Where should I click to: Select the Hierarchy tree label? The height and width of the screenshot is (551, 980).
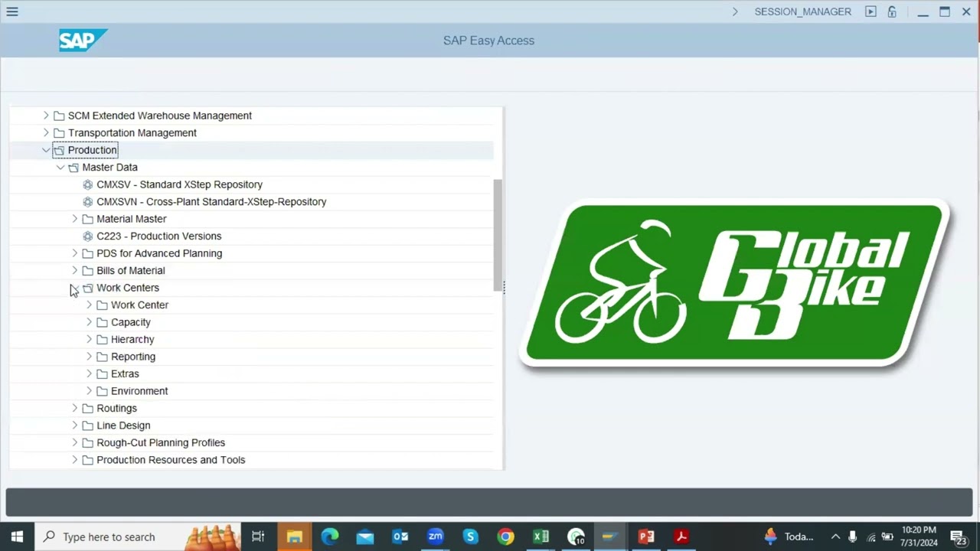pos(132,339)
